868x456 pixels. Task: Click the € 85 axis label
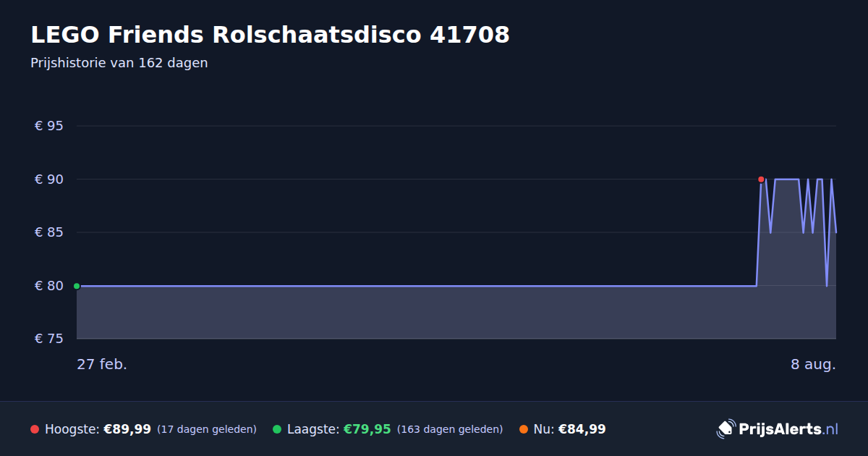49,232
